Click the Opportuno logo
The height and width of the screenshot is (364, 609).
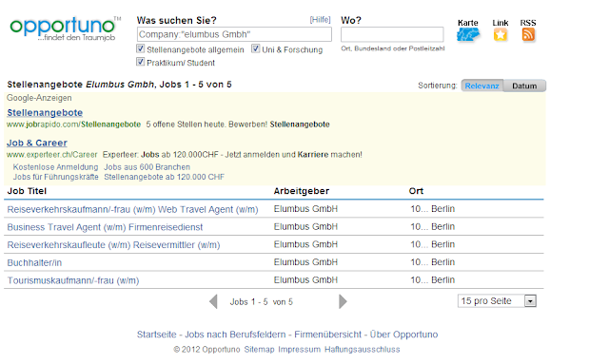click(x=65, y=29)
